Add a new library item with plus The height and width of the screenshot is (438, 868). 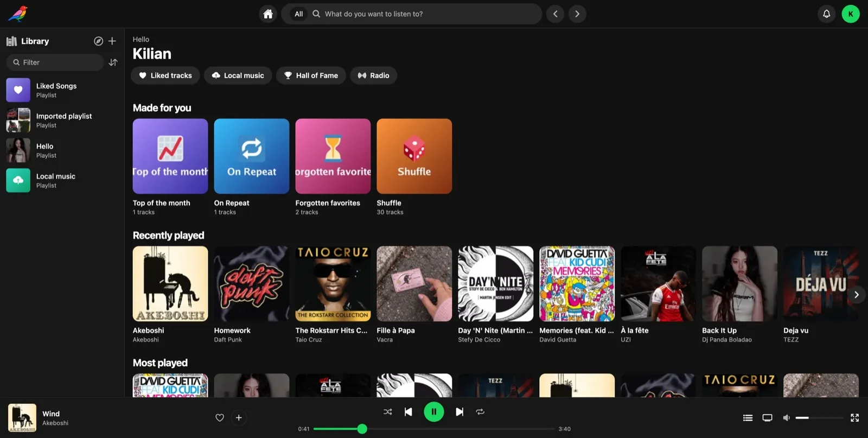[x=112, y=41]
